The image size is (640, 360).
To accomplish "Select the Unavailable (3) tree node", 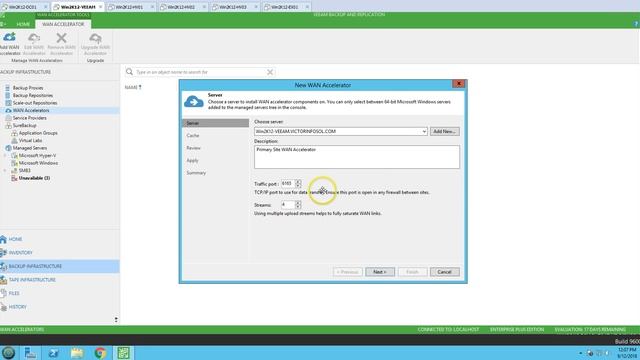I will coord(34,178).
